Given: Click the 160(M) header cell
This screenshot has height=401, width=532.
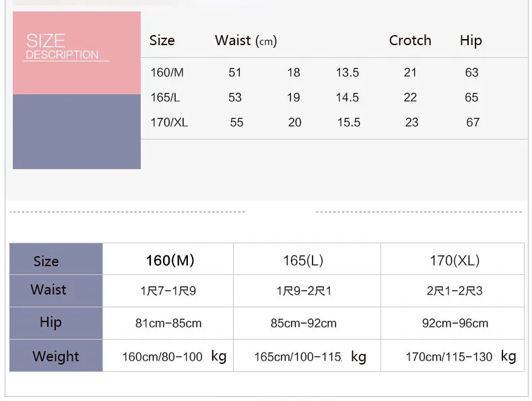Looking at the screenshot, I should click(168, 259).
